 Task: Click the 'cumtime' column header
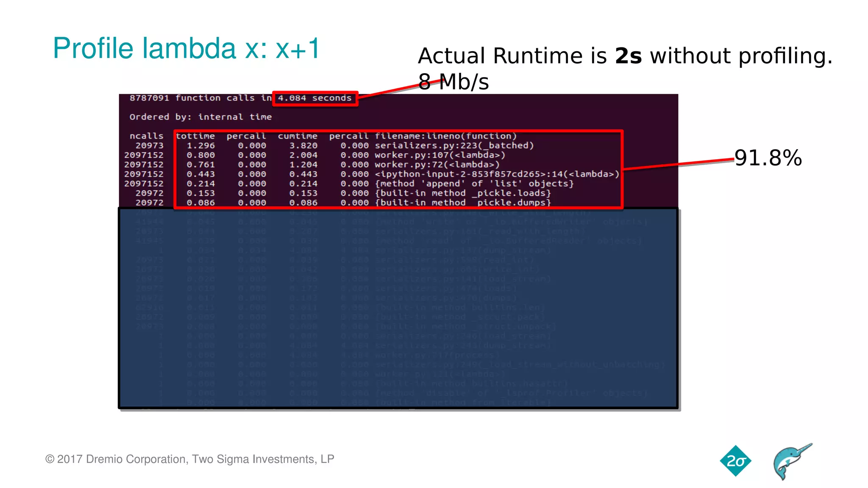(x=298, y=136)
